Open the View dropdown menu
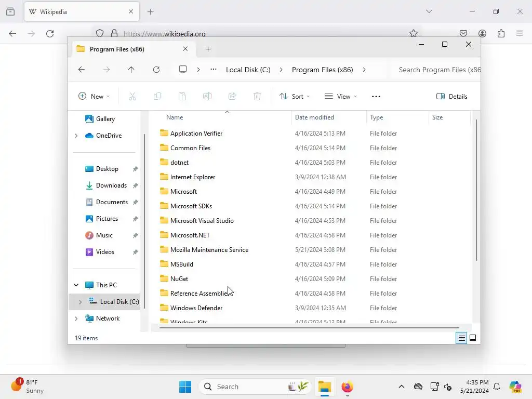 (341, 96)
